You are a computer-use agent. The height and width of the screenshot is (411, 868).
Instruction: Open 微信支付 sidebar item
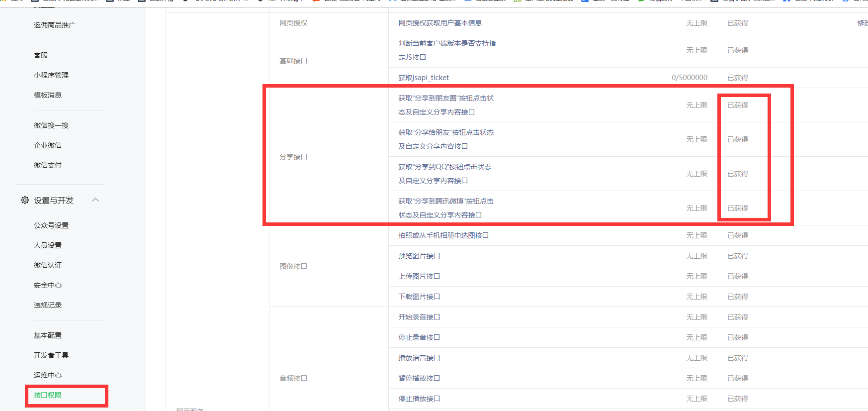pos(48,165)
